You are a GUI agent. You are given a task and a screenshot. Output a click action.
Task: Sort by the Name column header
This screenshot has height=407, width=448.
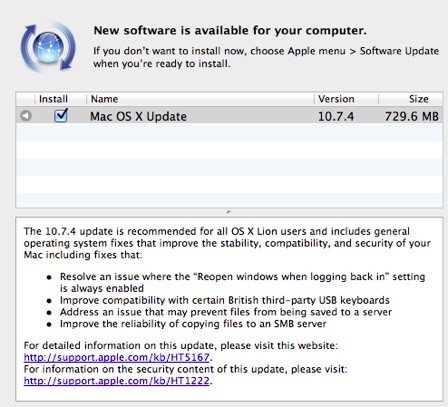click(x=200, y=99)
